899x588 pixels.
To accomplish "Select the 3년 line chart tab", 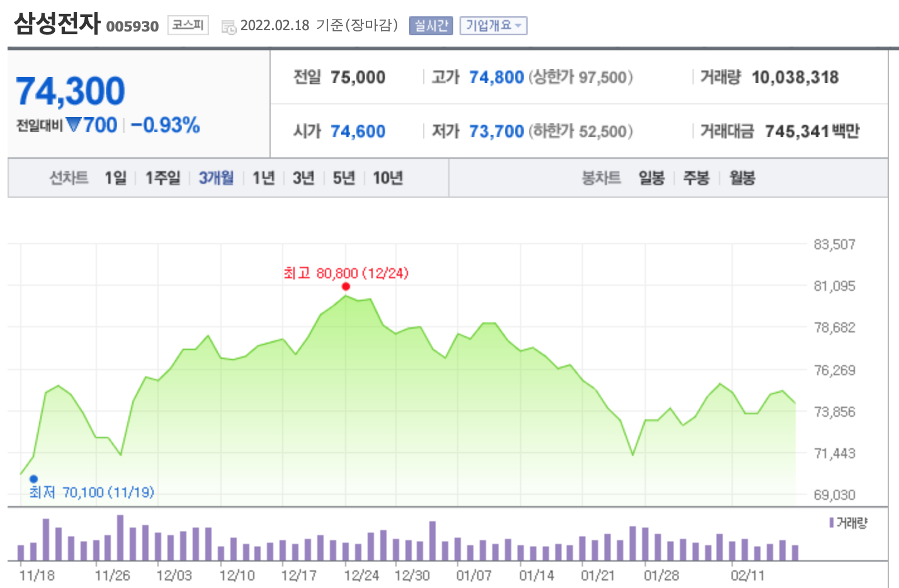I will tap(303, 178).
